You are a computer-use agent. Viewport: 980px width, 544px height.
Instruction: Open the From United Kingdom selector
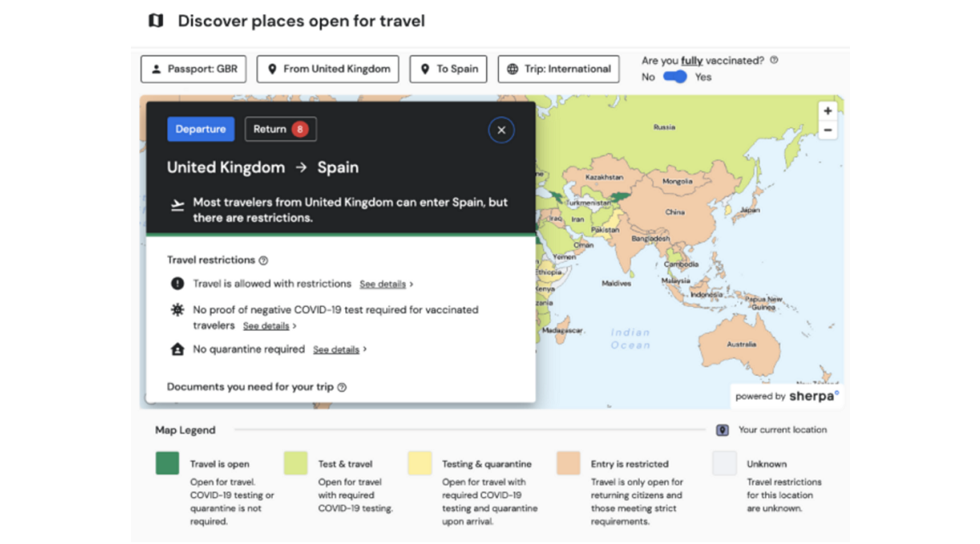click(327, 69)
